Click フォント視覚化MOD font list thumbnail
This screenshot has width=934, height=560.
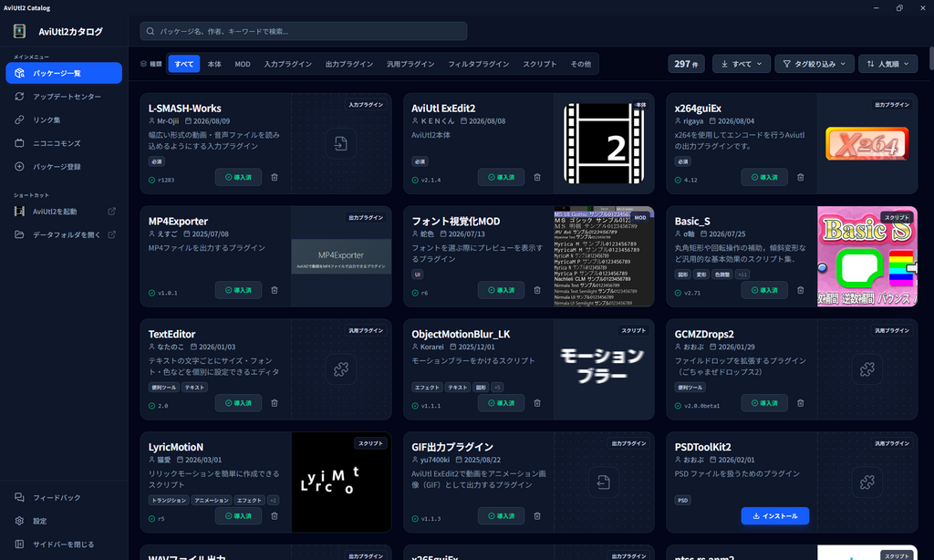(604, 257)
